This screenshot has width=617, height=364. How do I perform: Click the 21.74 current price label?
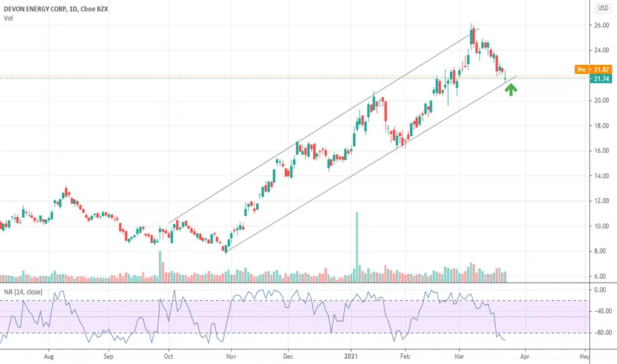[x=601, y=79]
